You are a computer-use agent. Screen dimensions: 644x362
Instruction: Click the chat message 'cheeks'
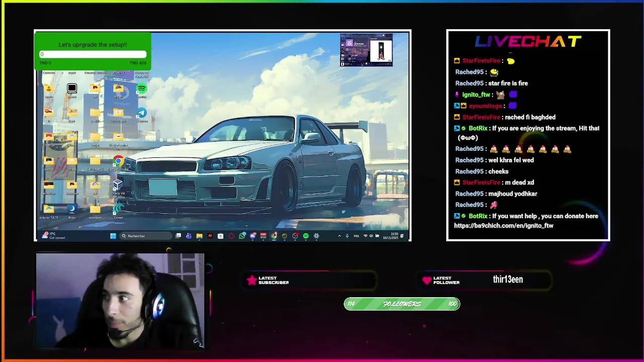(499, 171)
